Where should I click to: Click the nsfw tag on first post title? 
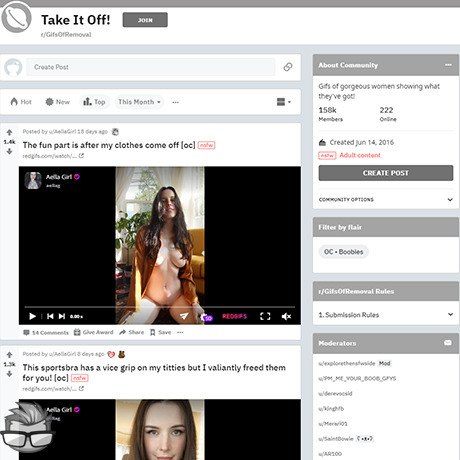click(x=206, y=145)
